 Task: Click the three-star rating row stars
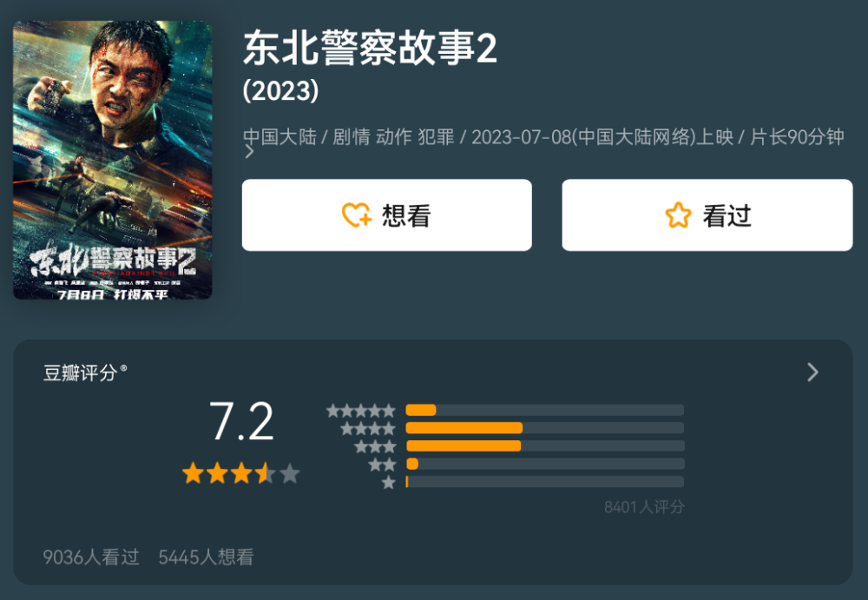tap(375, 446)
